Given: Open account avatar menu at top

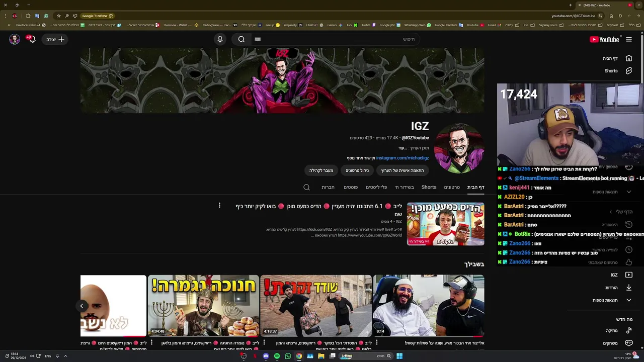Looking at the screenshot, I should tap(15, 39).
